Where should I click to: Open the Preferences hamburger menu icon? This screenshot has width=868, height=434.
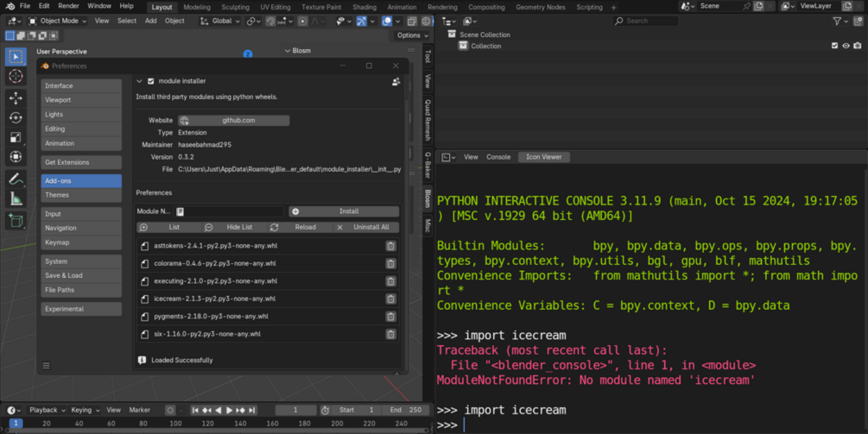[47, 366]
